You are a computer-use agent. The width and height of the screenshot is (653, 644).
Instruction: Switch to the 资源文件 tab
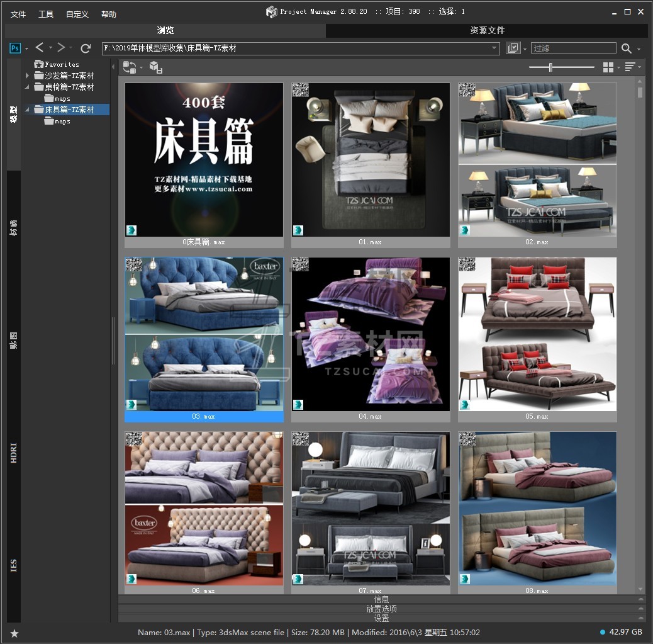[x=487, y=30]
